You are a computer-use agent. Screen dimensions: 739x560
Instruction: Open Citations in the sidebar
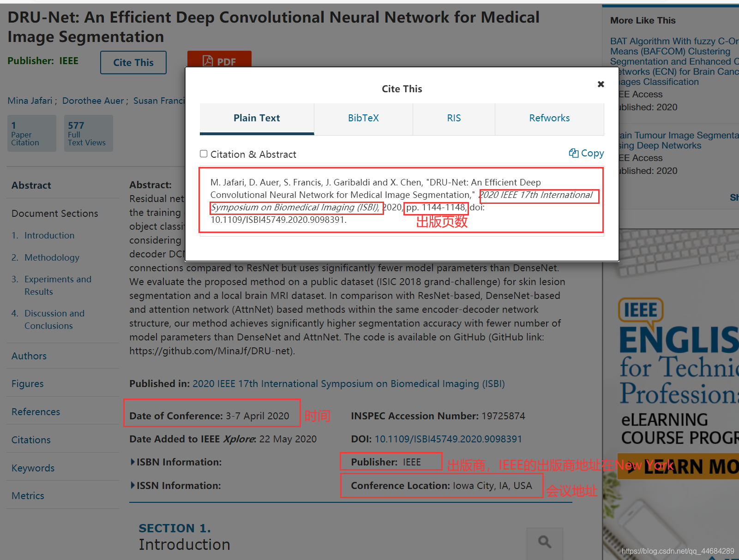pyautogui.click(x=31, y=440)
